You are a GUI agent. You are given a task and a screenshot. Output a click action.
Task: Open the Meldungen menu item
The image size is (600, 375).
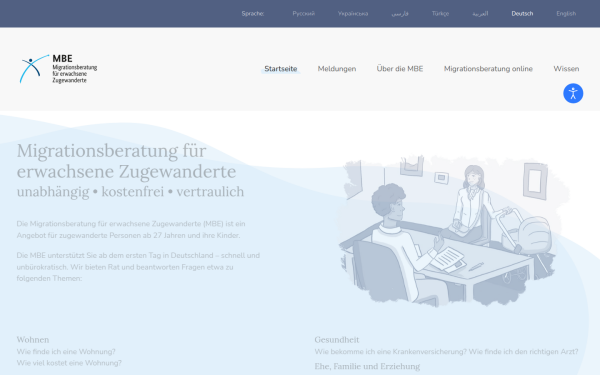click(337, 69)
